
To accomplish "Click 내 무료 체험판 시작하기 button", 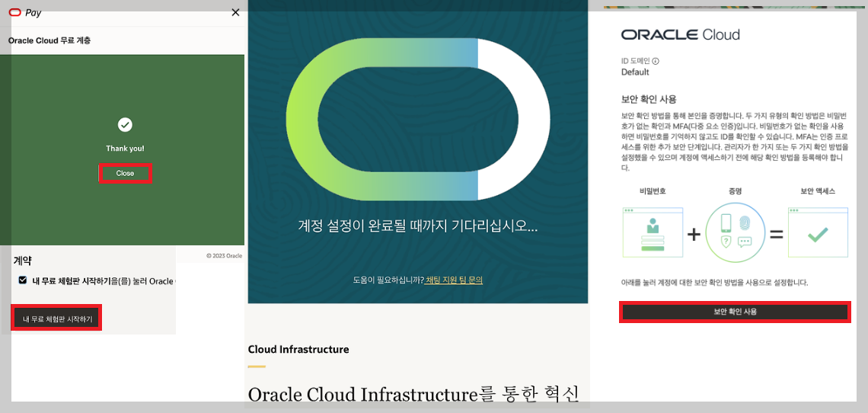I will [x=57, y=319].
